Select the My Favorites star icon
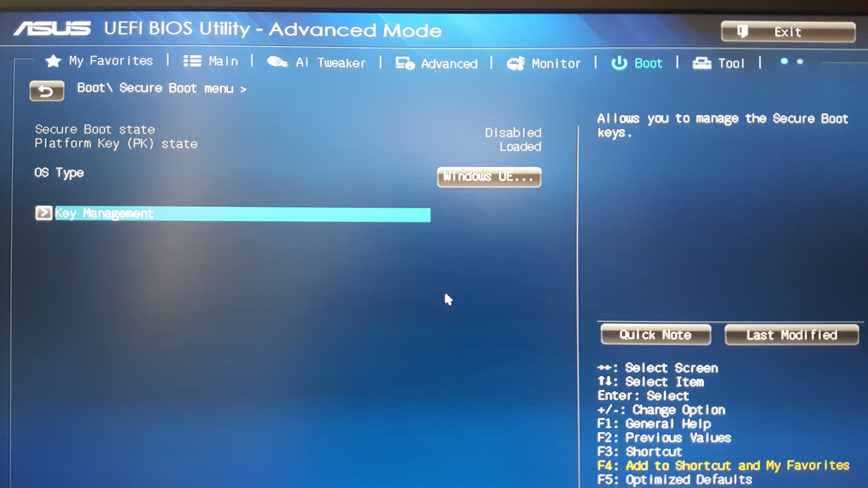Image resolution: width=868 pixels, height=488 pixels. tap(53, 61)
